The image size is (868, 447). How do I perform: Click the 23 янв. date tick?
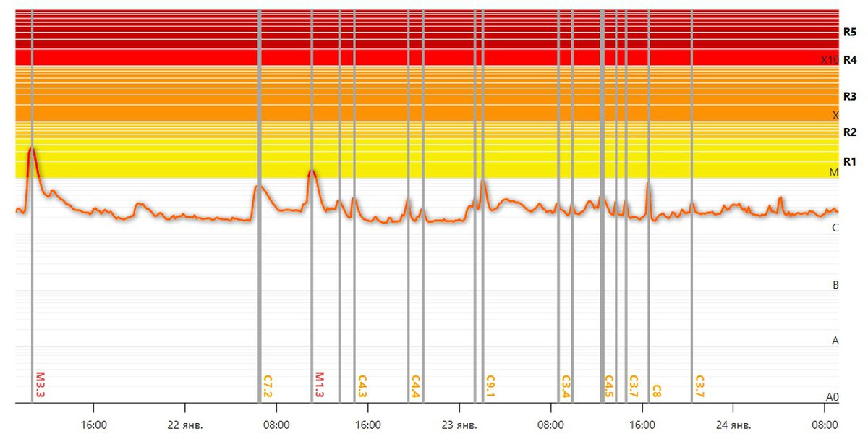(459, 425)
